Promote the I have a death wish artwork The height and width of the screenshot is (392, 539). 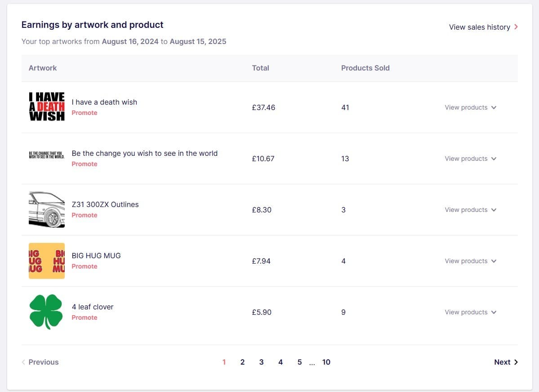pyautogui.click(x=84, y=113)
